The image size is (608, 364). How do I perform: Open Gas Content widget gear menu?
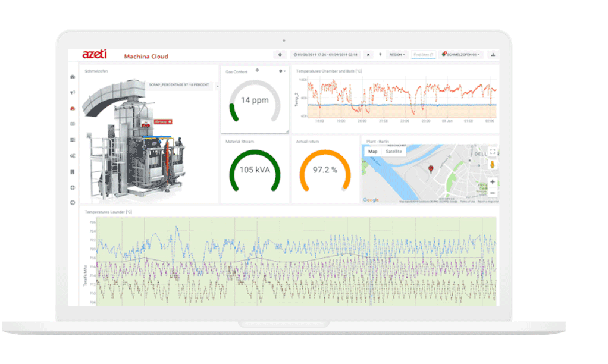click(x=282, y=71)
